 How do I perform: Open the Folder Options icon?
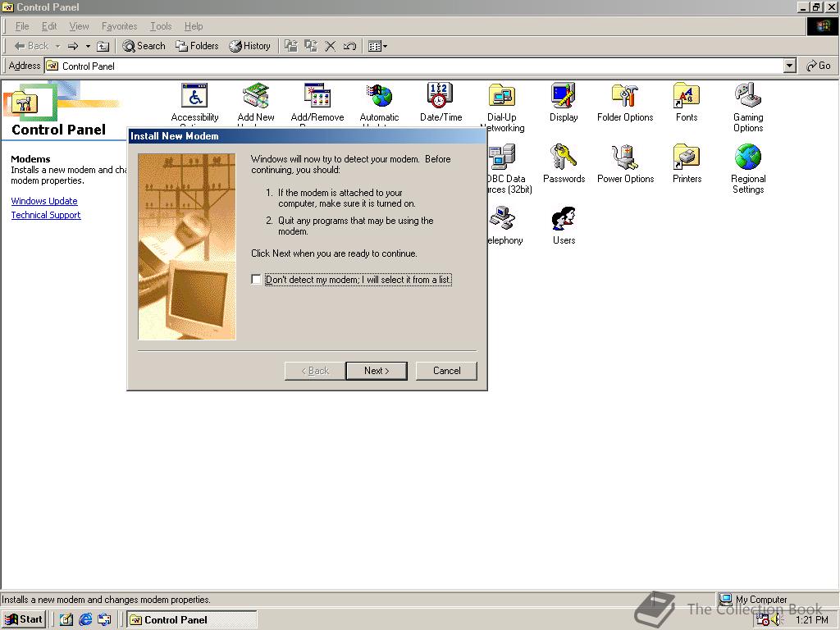[624, 97]
